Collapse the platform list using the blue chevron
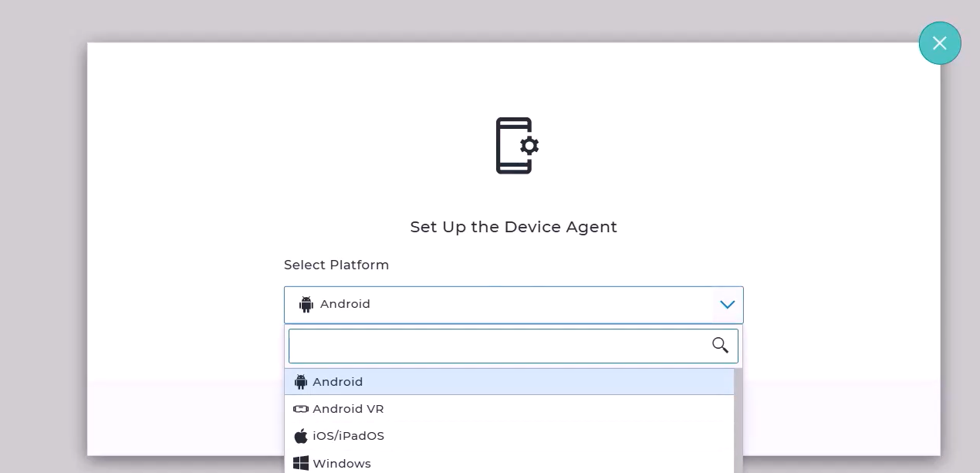The height and width of the screenshot is (473, 980). [x=727, y=304]
